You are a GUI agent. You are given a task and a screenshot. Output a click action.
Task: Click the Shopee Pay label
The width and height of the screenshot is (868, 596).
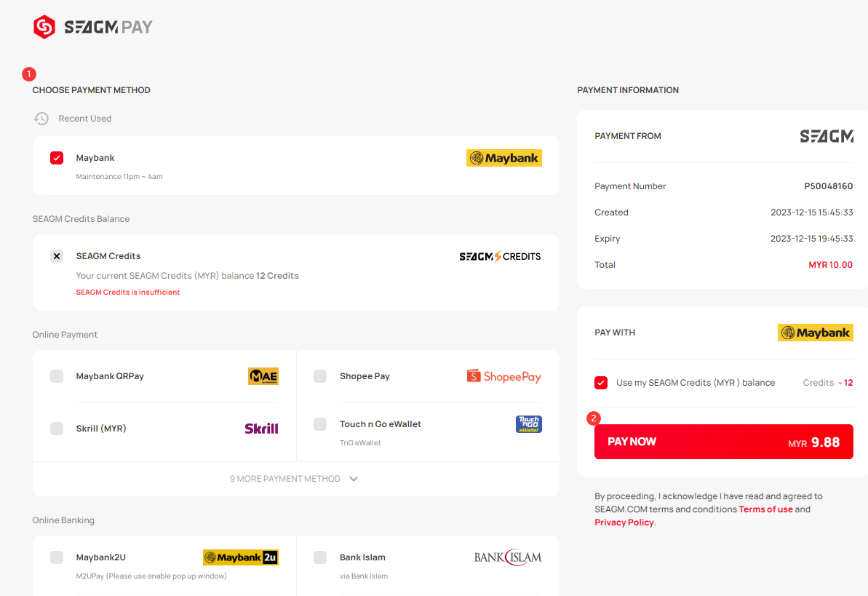(x=365, y=376)
